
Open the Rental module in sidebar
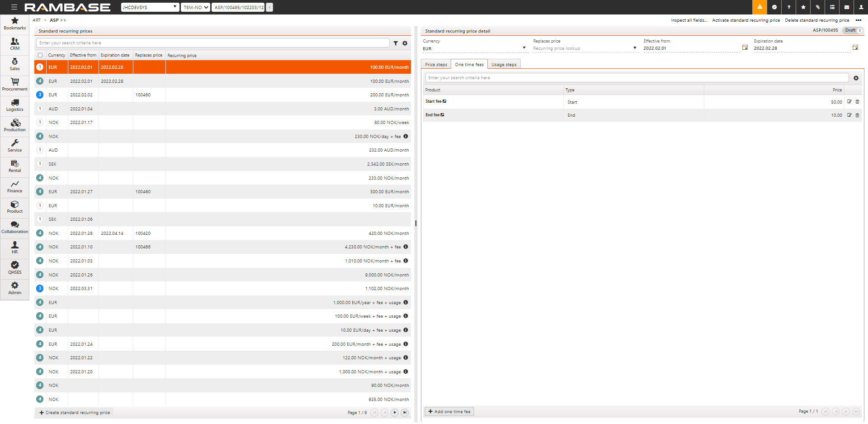click(x=14, y=166)
